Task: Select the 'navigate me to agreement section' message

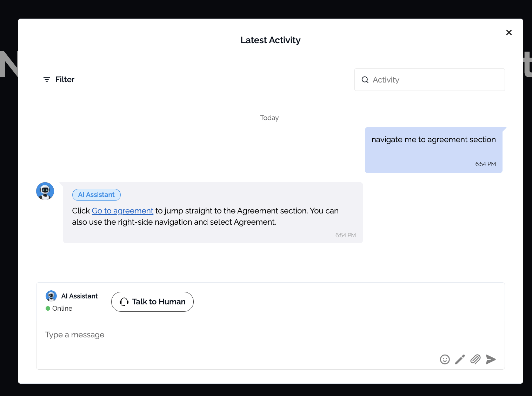Action: (433, 140)
